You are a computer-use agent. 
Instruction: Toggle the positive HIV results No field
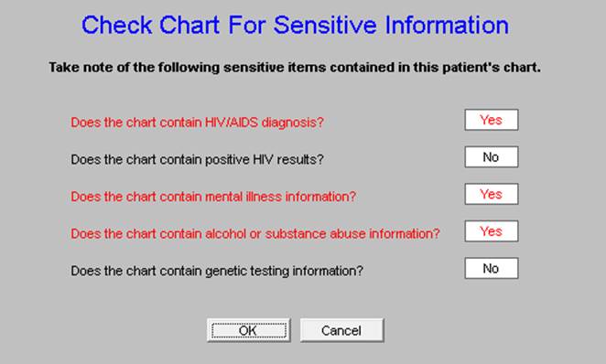point(492,156)
